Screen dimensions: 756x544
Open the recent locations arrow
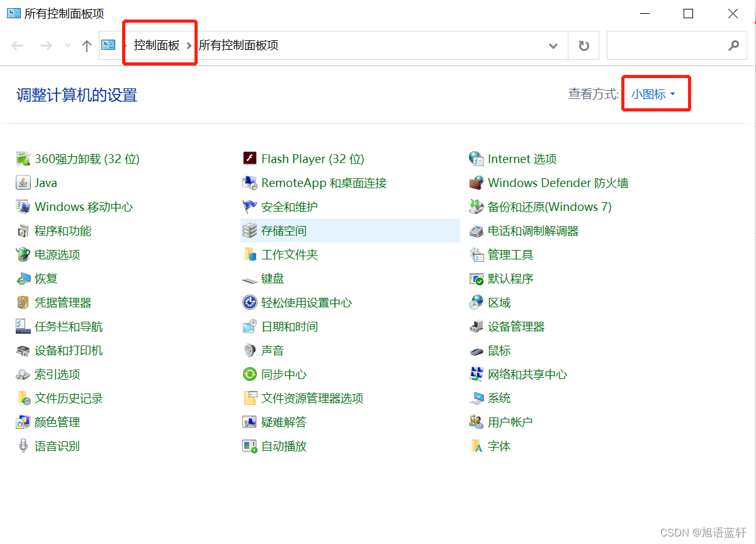[x=68, y=45]
